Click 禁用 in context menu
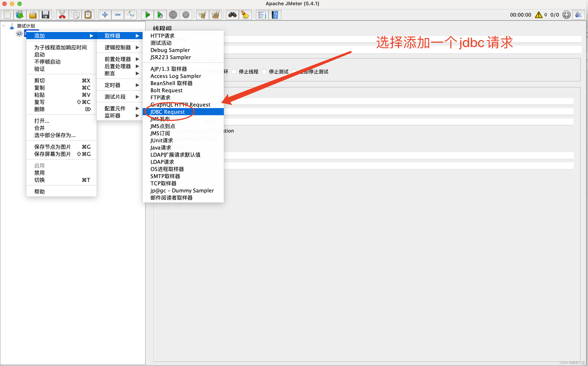 61,173
